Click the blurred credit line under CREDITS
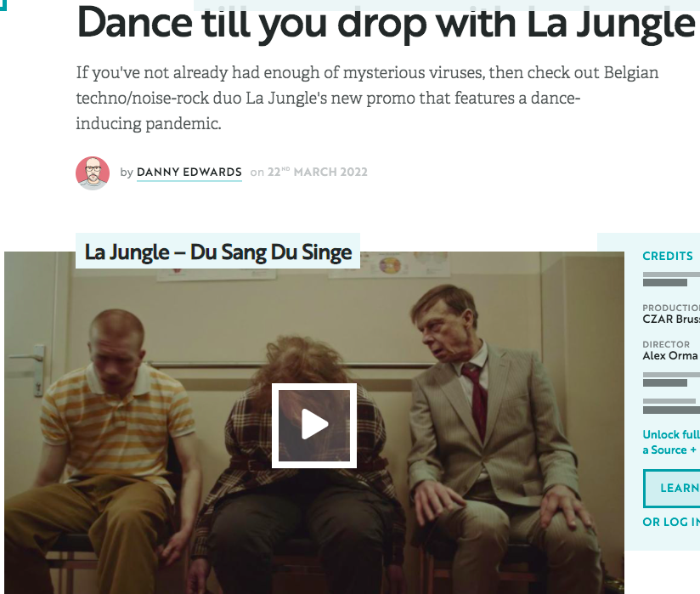Viewport: 700px width, 594px height. [671, 279]
